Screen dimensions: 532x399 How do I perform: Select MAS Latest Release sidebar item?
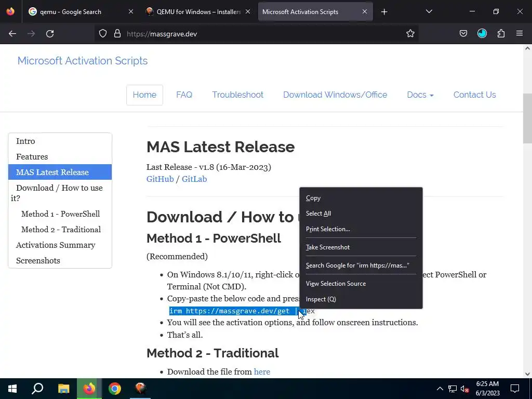click(60, 172)
